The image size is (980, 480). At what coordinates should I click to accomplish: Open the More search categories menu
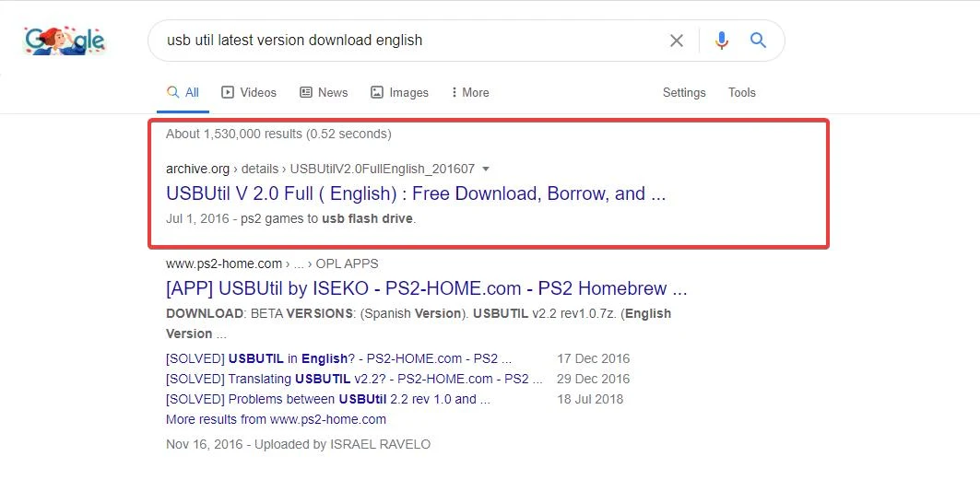[470, 92]
